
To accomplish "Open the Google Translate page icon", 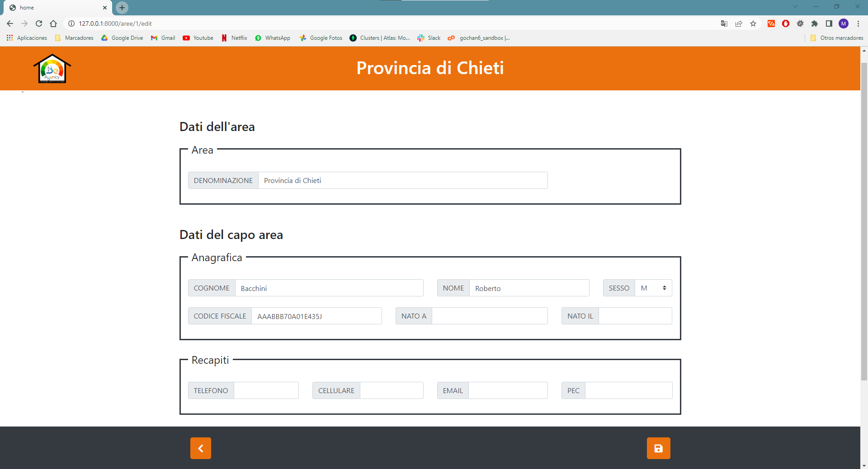I will click(x=724, y=23).
